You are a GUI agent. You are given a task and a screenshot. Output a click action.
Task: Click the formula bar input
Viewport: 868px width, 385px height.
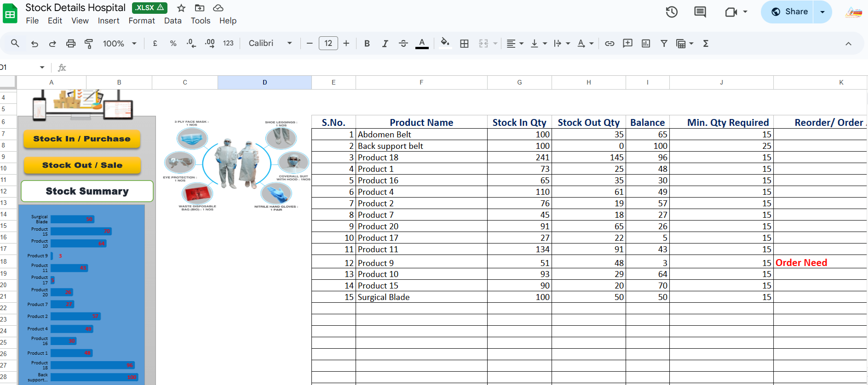(467, 68)
